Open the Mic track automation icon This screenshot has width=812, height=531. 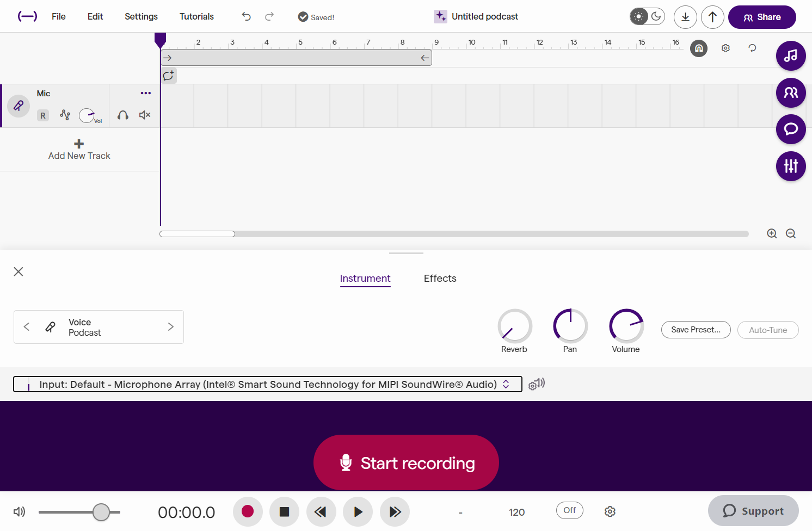coord(65,115)
